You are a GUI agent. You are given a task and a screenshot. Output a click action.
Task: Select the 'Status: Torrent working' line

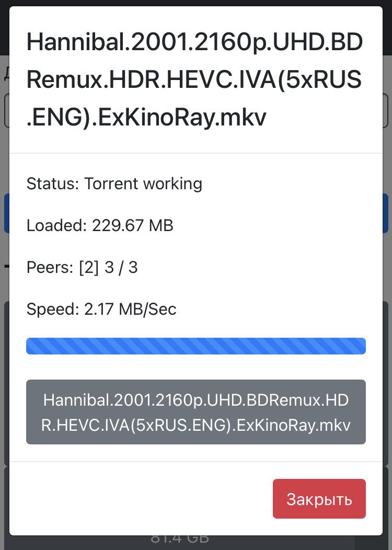(x=114, y=184)
